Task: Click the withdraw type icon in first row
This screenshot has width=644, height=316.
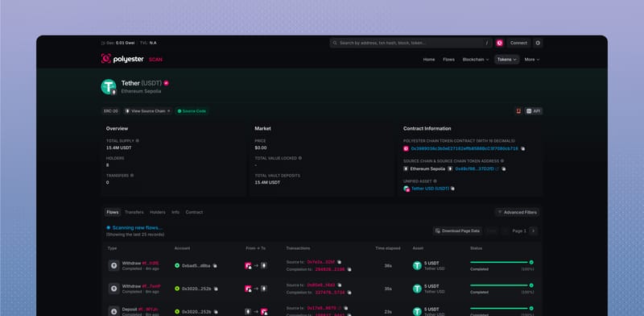Action: coord(114,265)
